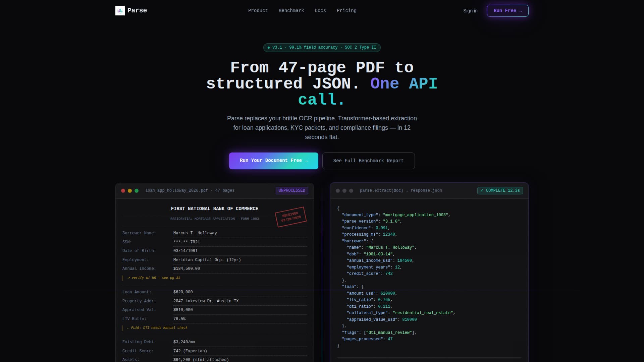Click the red window dot on PDF panel
Viewport: 644px width, 362px height.
click(x=123, y=191)
